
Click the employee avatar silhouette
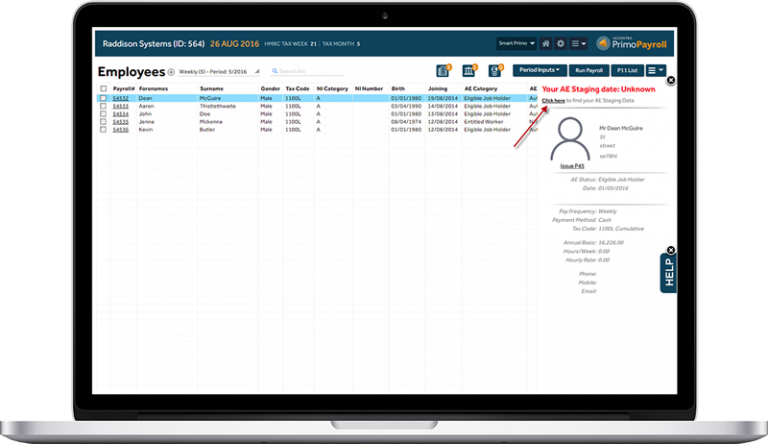(x=570, y=139)
